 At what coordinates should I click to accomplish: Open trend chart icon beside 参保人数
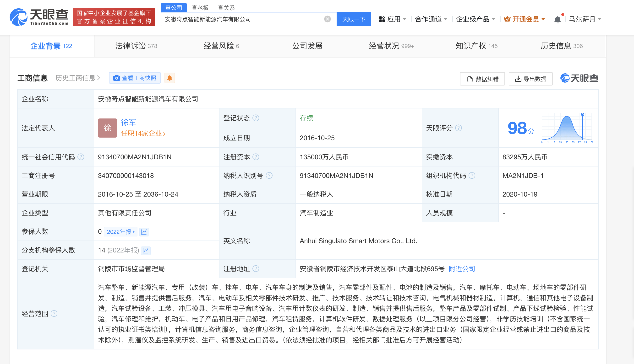pyautogui.click(x=144, y=231)
